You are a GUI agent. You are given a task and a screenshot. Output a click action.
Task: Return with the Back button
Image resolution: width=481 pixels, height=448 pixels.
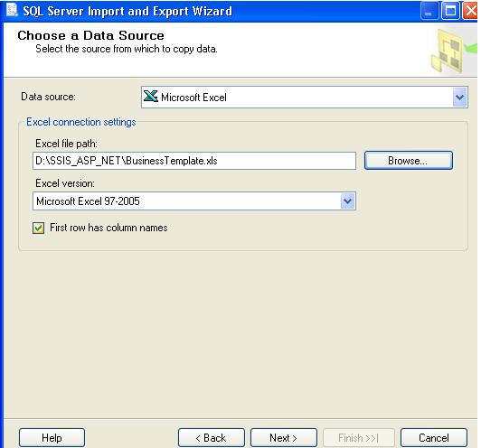pyautogui.click(x=211, y=437)
